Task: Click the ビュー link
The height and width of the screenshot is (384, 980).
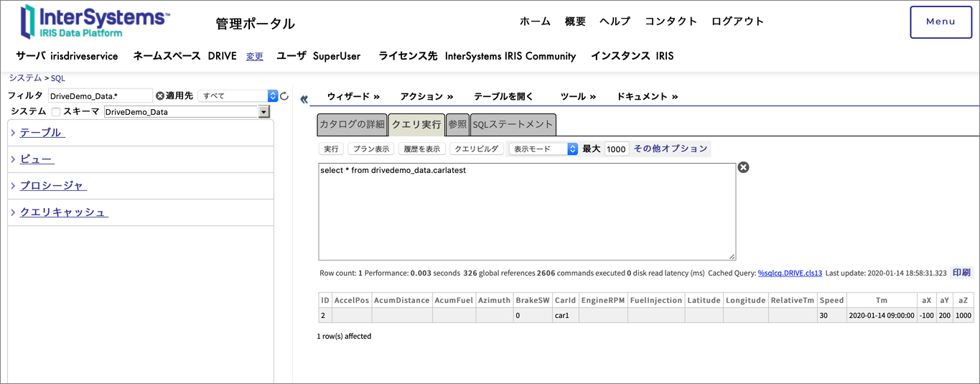Action: pyautogui.click(x=37, y=159)
